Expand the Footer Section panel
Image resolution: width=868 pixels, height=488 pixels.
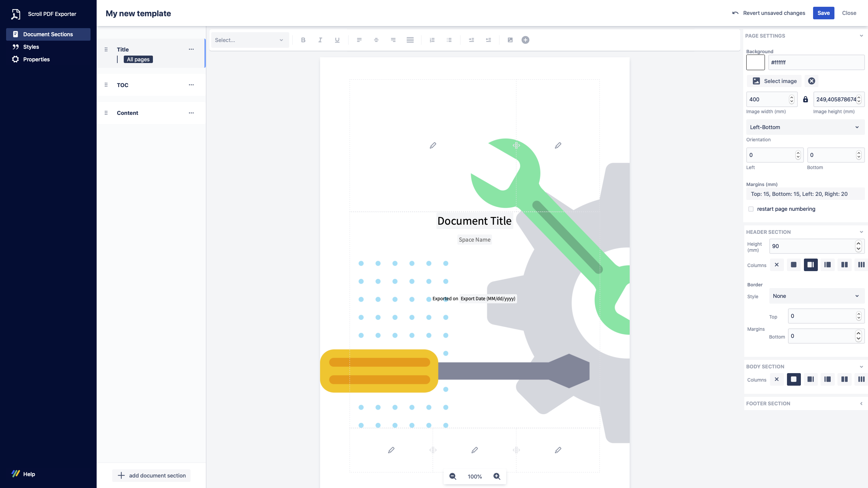(861, 403)
